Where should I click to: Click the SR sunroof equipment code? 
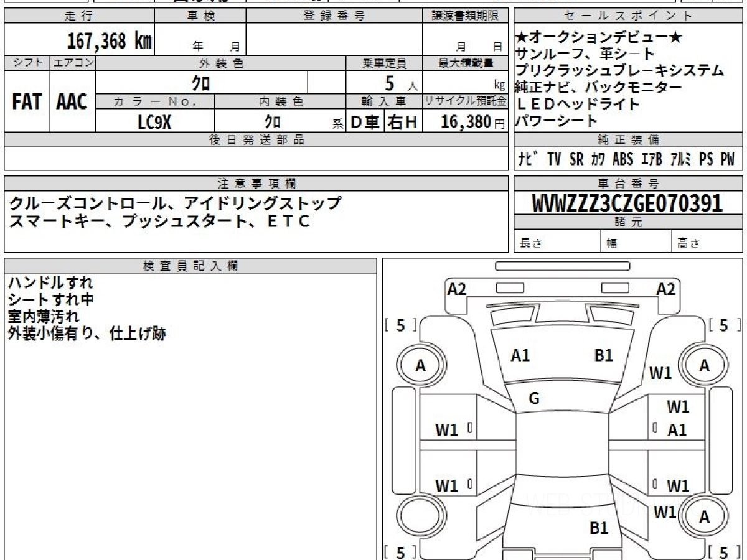click(576, 159)
